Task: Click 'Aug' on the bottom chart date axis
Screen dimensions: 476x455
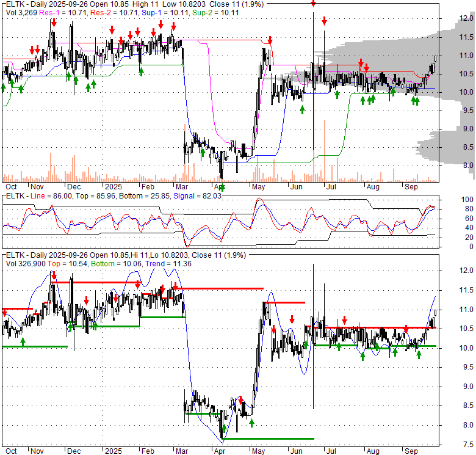Action: click(x=373, y=451)
